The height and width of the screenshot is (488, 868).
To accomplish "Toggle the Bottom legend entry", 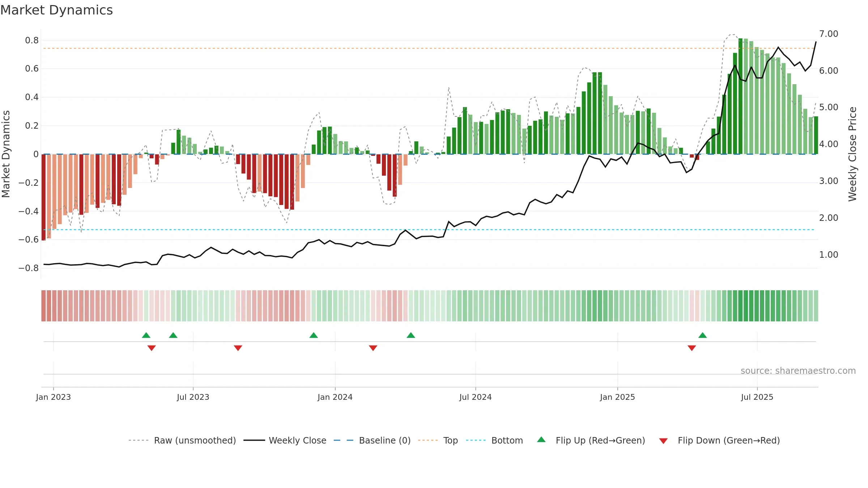I will pyautogui.click(x=494, y=440).
